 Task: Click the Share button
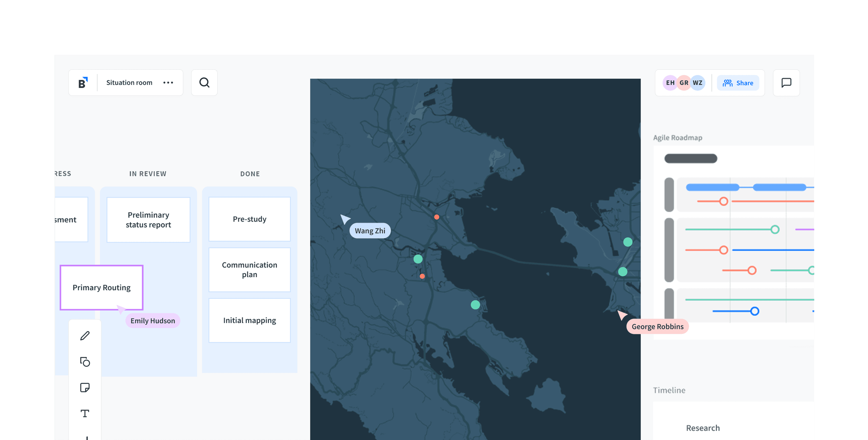coord(738,83)
